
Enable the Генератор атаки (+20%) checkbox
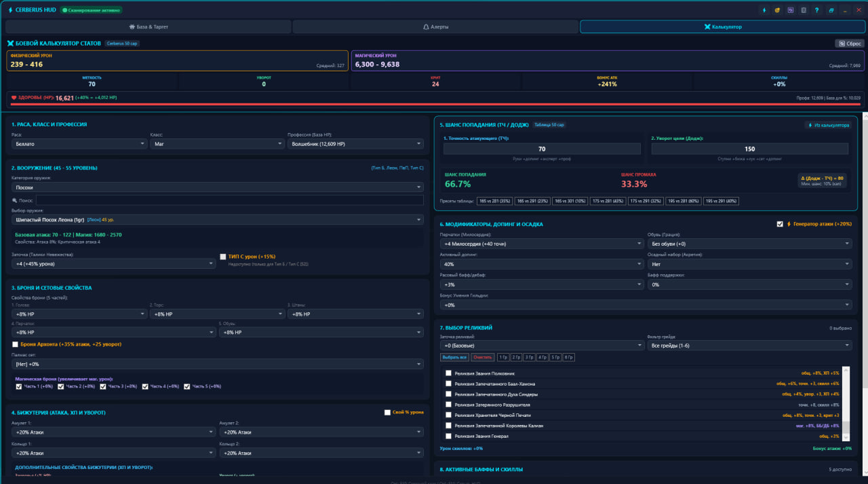coord(780,224)
